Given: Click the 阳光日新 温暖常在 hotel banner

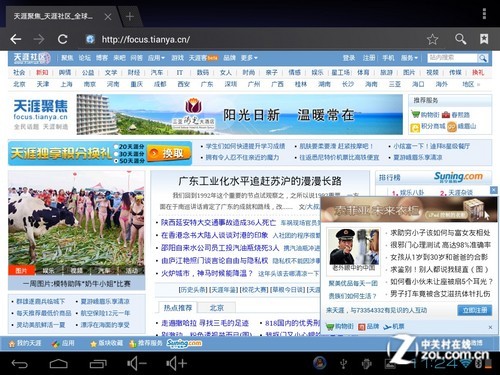Looking at the screenshot, I should (x=239, y=114).
